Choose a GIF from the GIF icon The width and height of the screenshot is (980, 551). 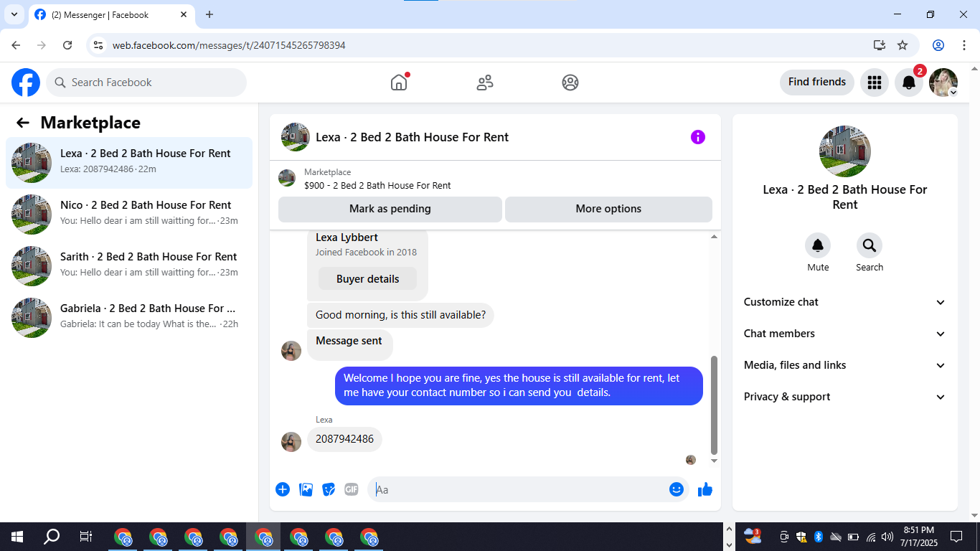[351, 489]
